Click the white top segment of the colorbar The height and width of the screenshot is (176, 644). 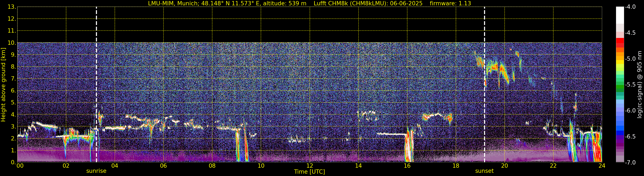click(620, 15)
